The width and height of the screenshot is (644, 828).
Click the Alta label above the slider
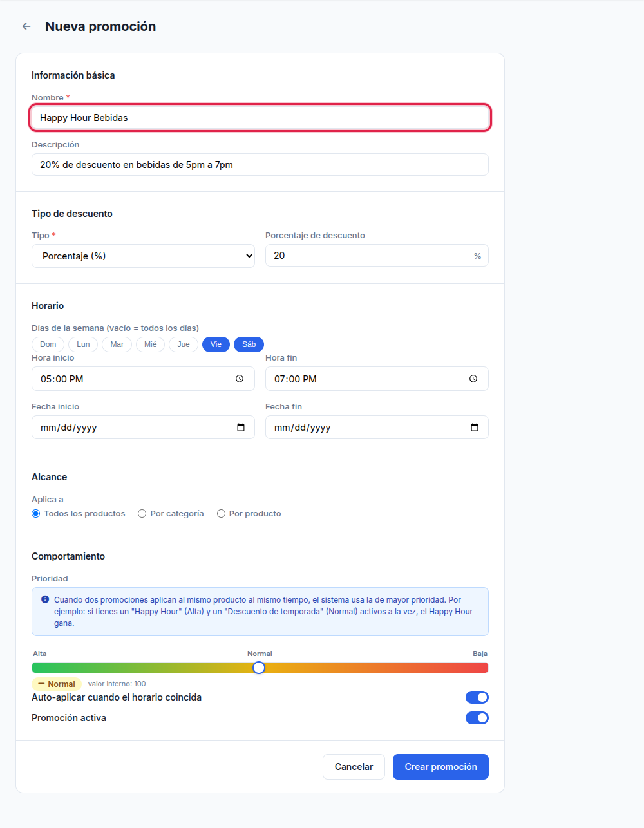click(x=40, y=654)
